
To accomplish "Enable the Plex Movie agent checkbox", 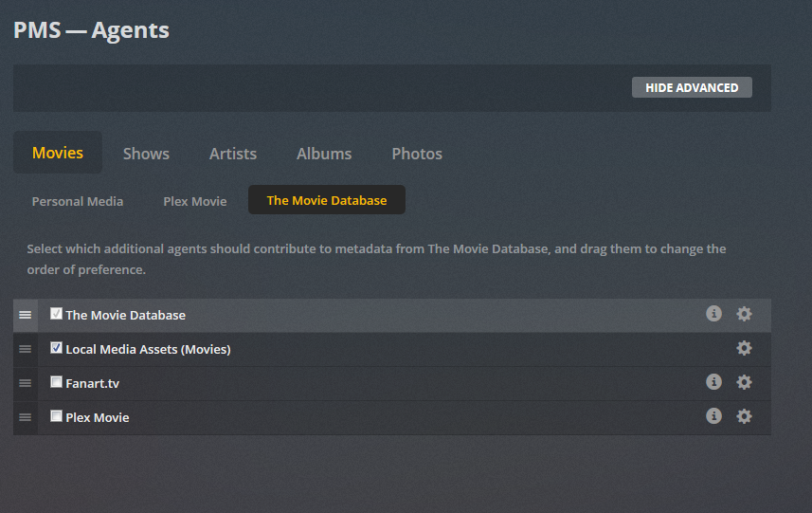I will [x=56, y=416].
